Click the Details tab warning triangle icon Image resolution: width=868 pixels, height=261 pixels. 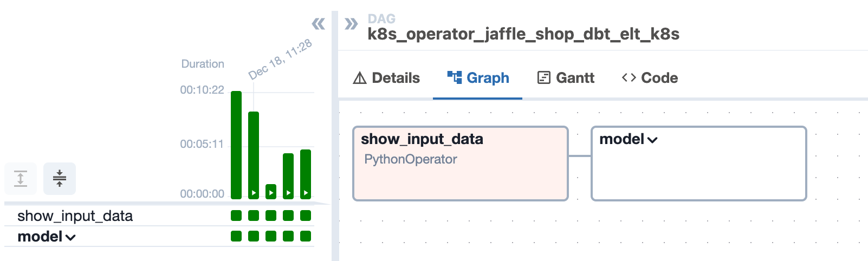tap(360, 78)
